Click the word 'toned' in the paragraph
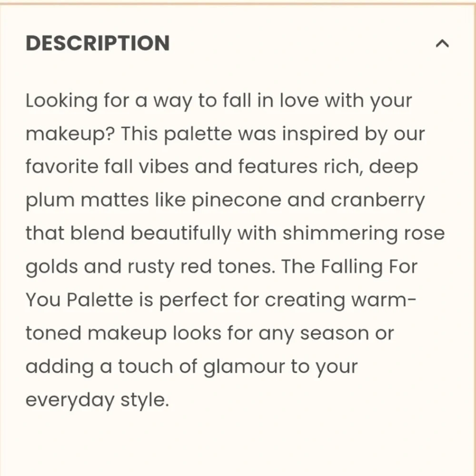 point(54,333)
